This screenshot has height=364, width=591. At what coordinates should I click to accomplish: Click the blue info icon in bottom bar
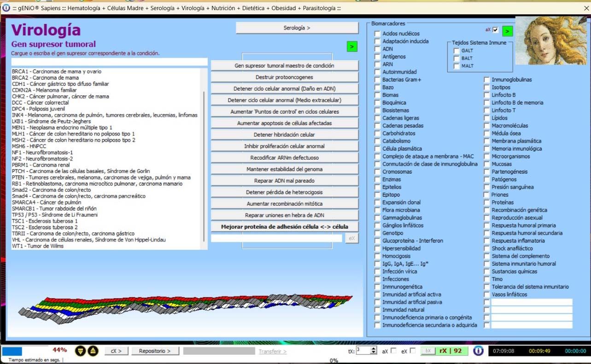(x=479, y=351)
